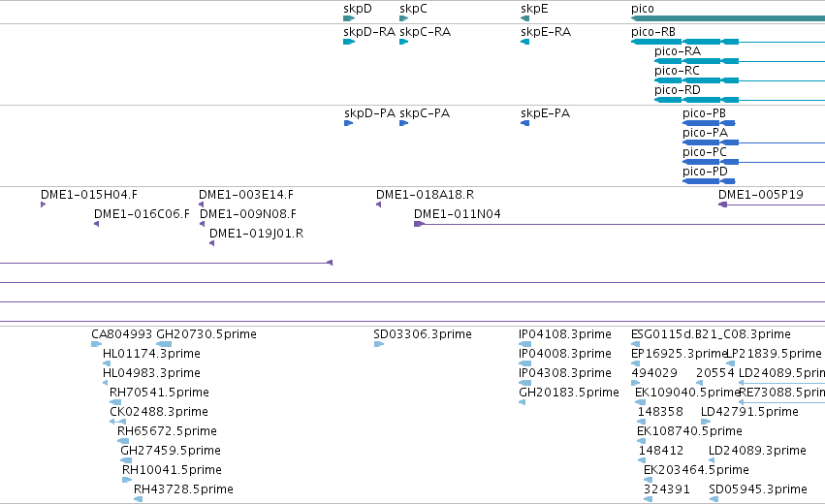825x504 pixels.
Task: Open EST LD24089.3prime
Action: (x=757, y=452)
